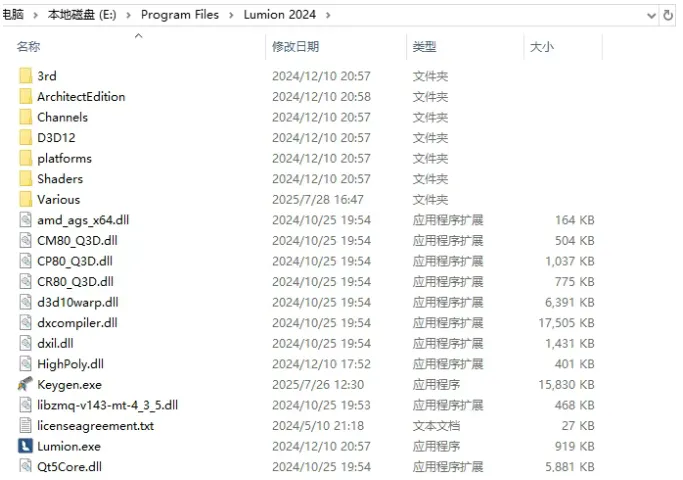
Task: Click the HighPoly.dll file name
Action: pyautogui.click(x=70, y=364)
